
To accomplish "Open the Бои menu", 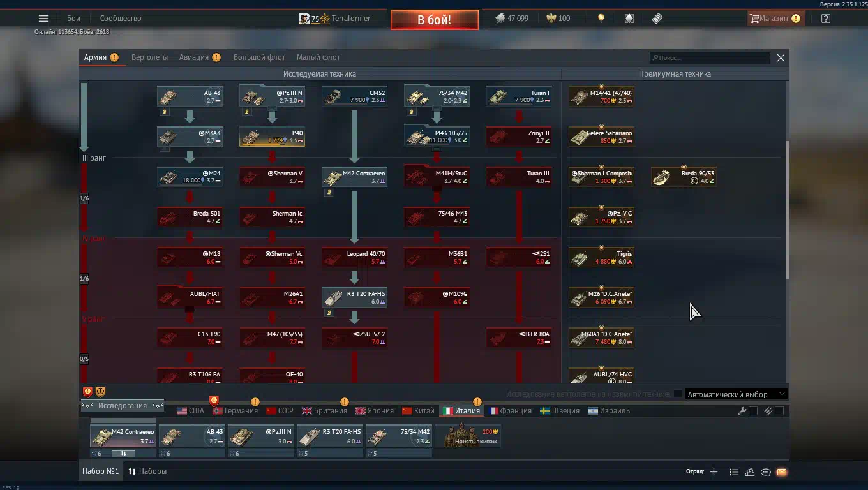I will tap(73, 19).
